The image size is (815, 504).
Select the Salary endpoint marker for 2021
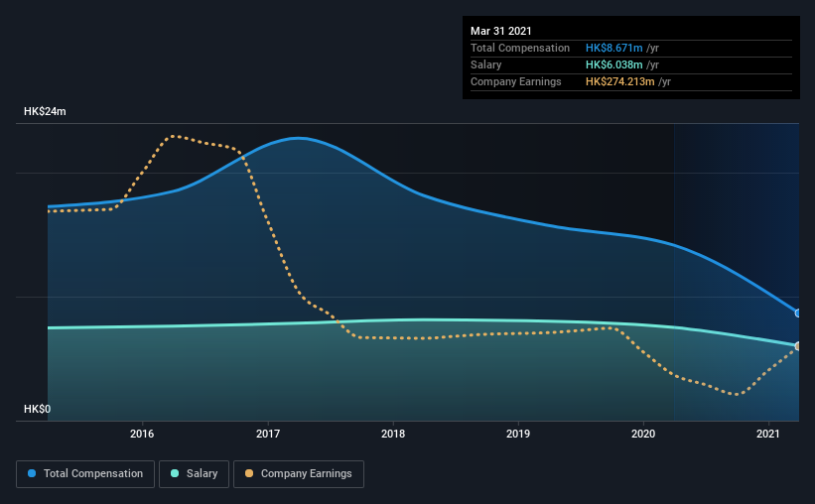pos(798,346)
